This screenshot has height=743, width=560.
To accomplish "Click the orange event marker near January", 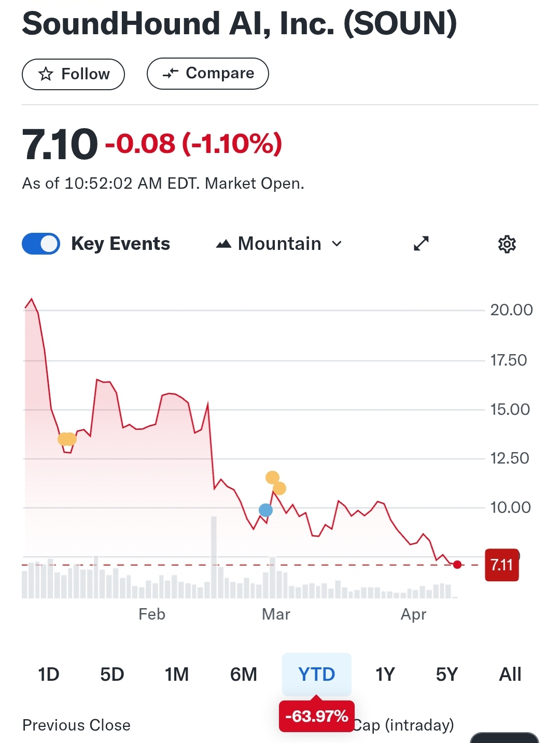I will (67, 439).
